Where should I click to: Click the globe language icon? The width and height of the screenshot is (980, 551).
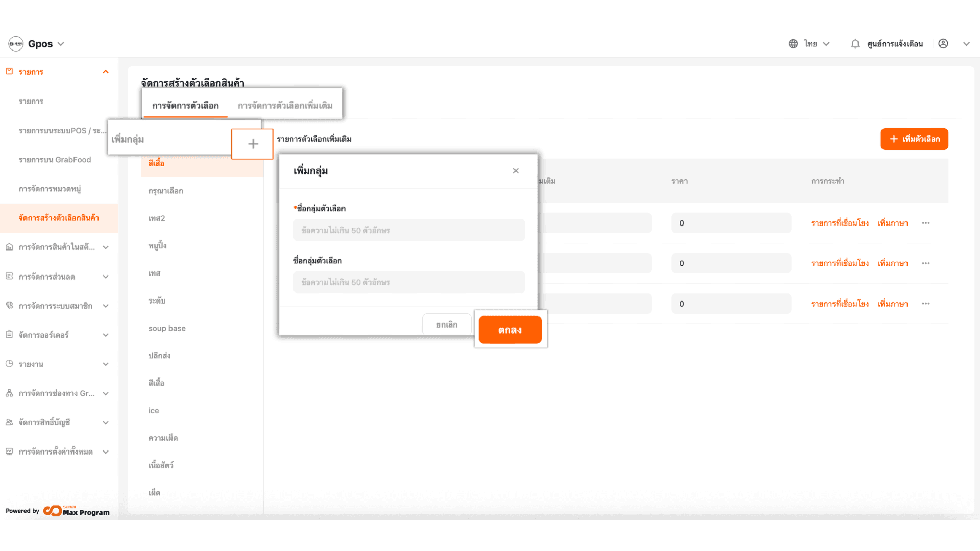pyautogui.click(x=793, y=44)
